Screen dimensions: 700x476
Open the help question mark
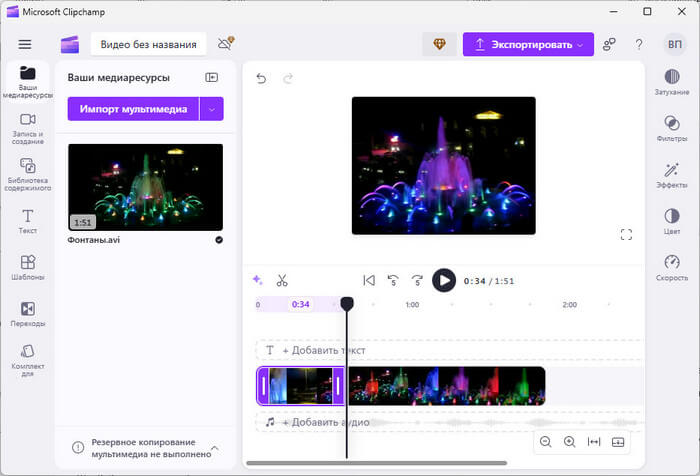click(x=639, y=44)
